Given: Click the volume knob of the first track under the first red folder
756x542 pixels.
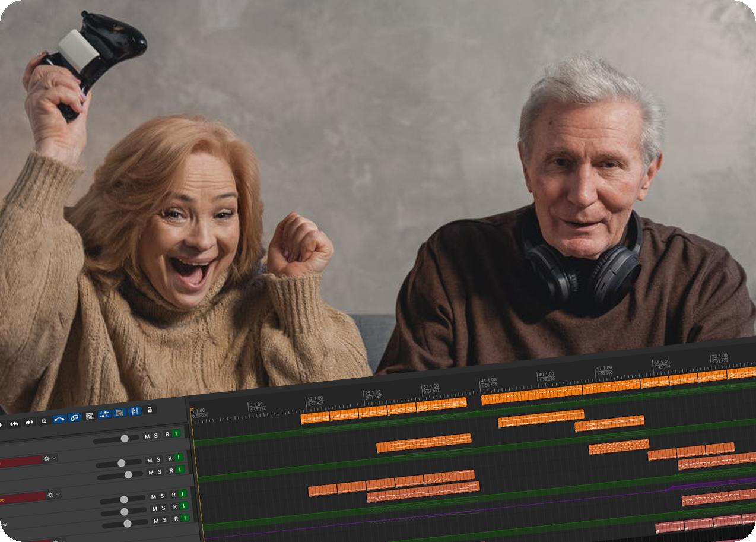Looking at the screenshot, I should coord(121,463).
